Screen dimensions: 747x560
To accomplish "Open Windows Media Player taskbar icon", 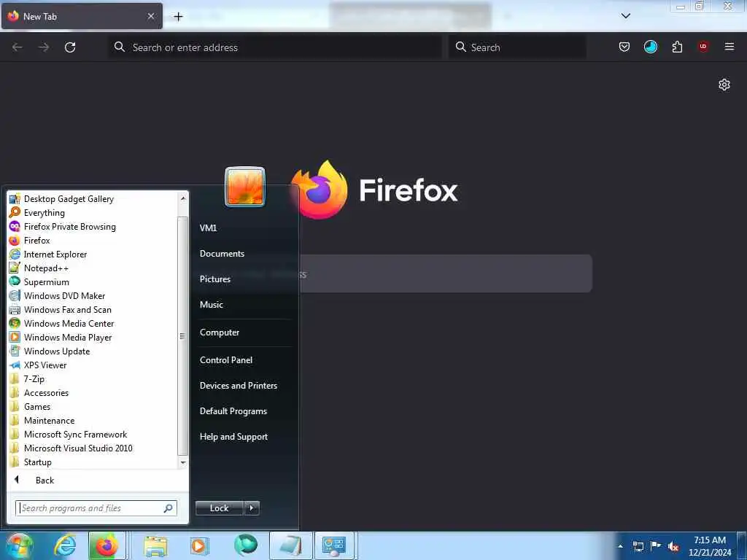I will click(x=199, y=545).
